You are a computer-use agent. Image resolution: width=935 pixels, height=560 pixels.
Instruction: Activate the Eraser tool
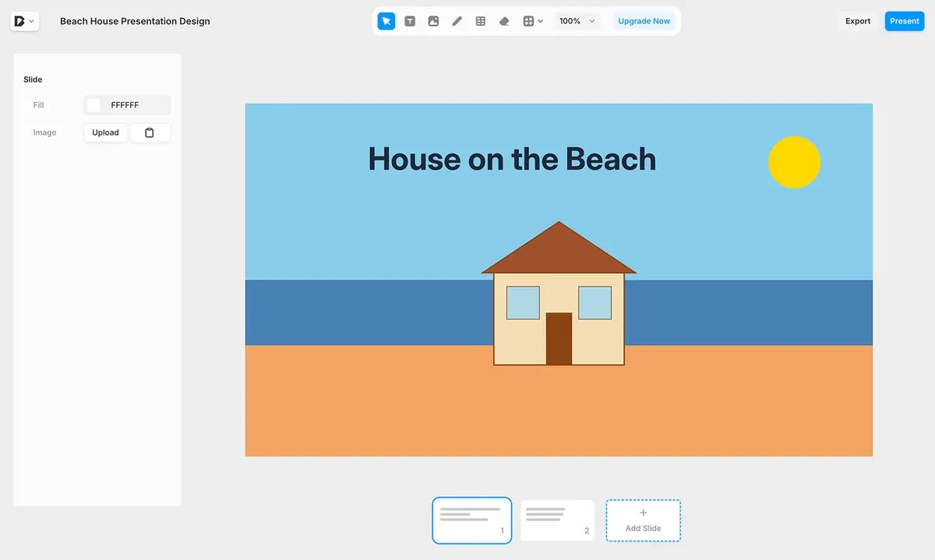(x=504, y=21)
